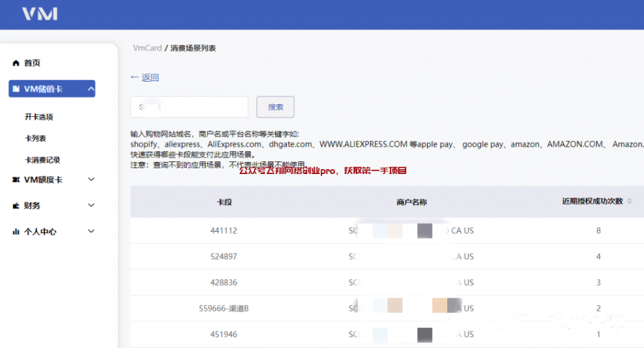644x348 pixels.
Task: Click the VmCard breadcrumb link
Action: (x=147, y=48)
